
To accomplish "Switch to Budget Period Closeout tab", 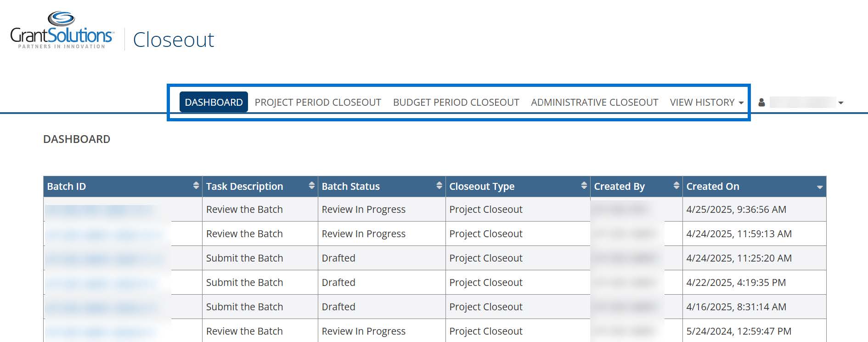I will 456,103.
